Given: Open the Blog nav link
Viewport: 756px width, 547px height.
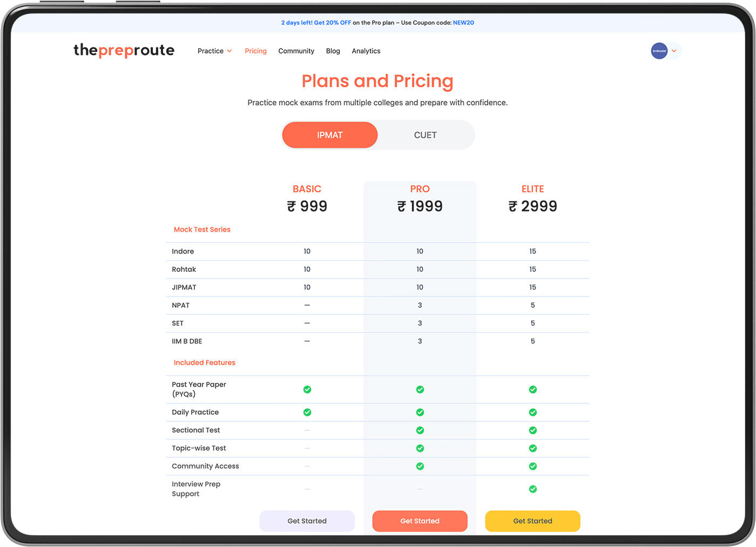Looking at the screenshot, I should 333,51.
